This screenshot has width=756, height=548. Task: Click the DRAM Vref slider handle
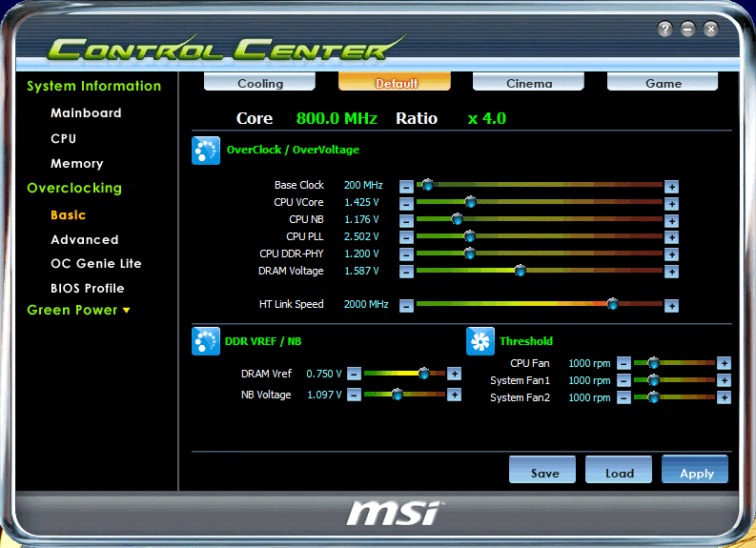tap(424, 373)
